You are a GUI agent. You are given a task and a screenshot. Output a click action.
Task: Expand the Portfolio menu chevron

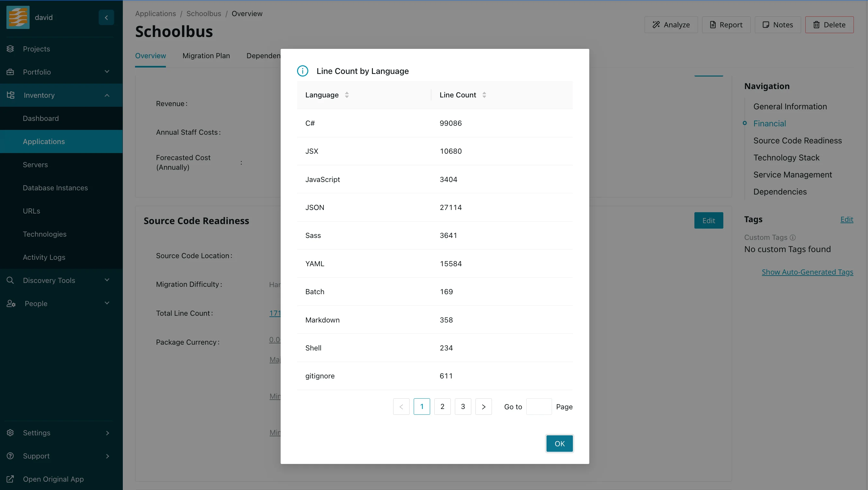(x=107, y=71)
